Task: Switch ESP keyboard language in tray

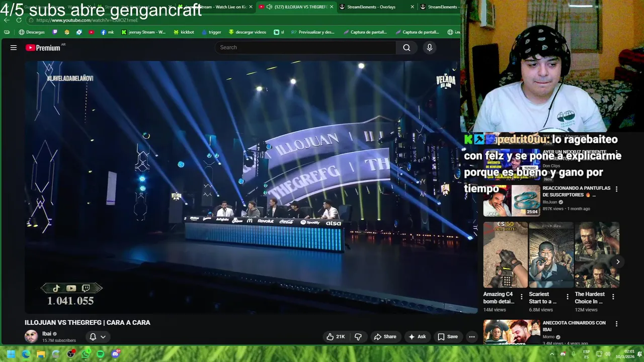Action: (x=587, y=354)
